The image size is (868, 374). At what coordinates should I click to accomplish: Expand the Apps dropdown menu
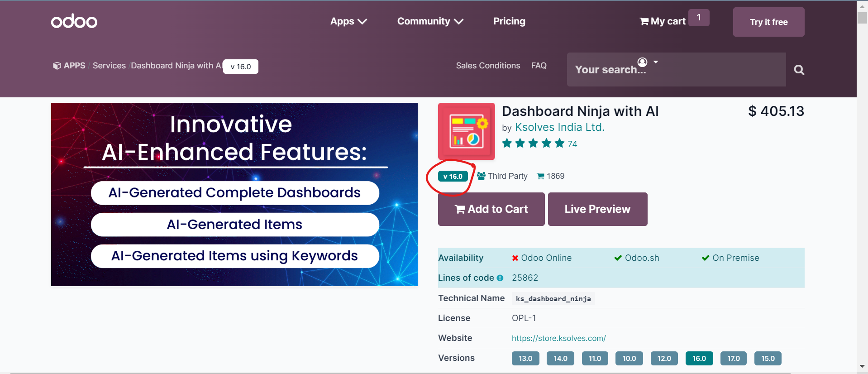pyautogui.click(x=348, y=21)
